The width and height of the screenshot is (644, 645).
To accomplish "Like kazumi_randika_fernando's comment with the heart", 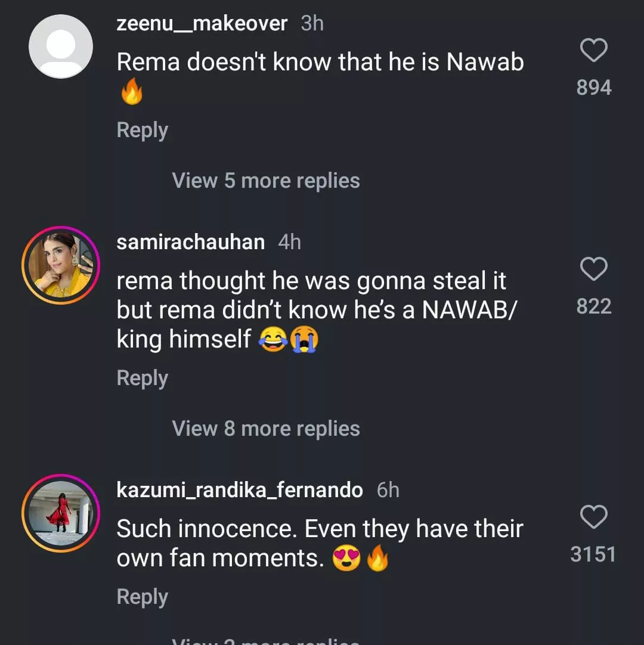I will [x=593, y=517].
